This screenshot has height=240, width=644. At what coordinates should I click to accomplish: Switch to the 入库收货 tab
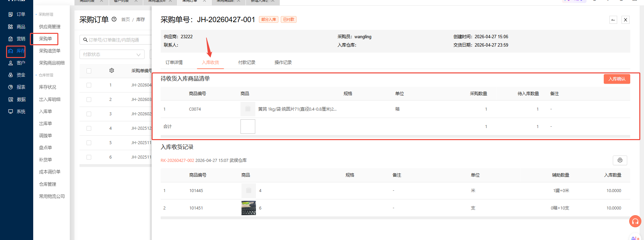210,62
